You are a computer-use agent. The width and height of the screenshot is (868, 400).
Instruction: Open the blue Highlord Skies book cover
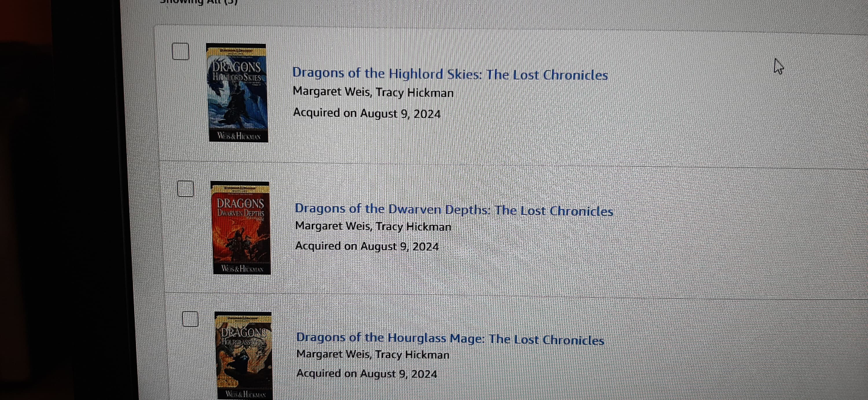(237, 92)
